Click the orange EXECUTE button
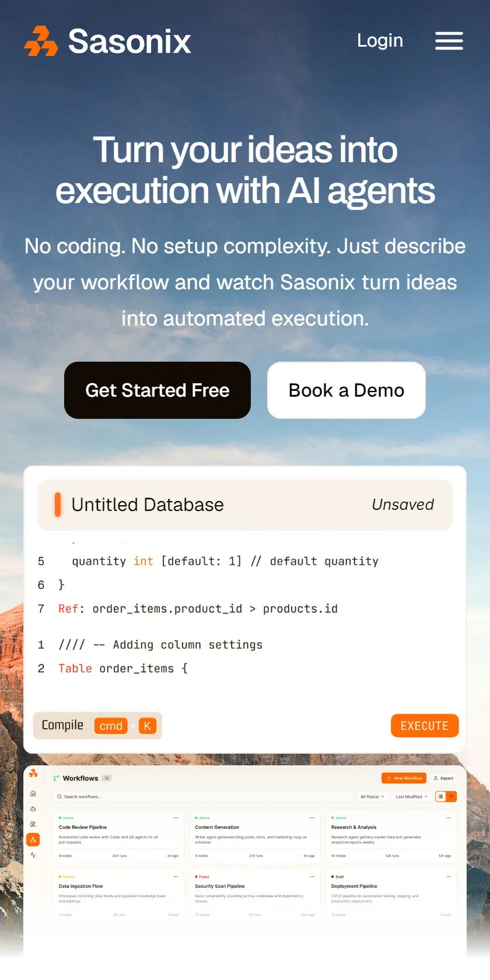The image size is (490, 980). tap(425, 726)
